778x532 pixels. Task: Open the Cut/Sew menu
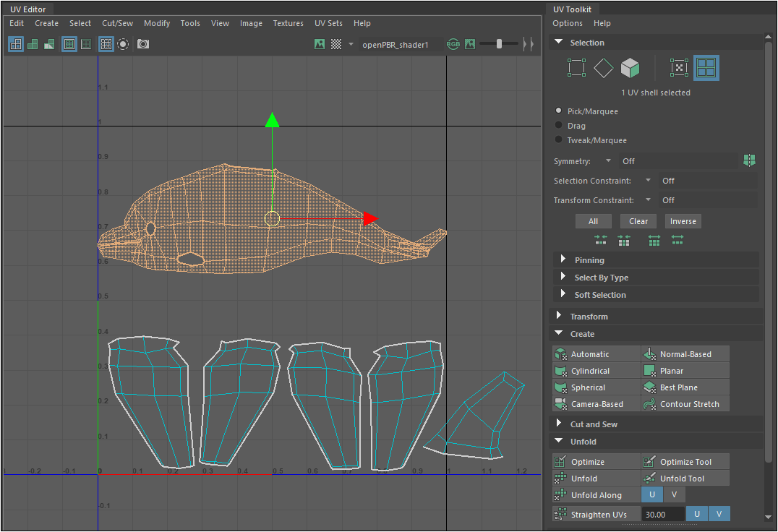coord(116,23)
